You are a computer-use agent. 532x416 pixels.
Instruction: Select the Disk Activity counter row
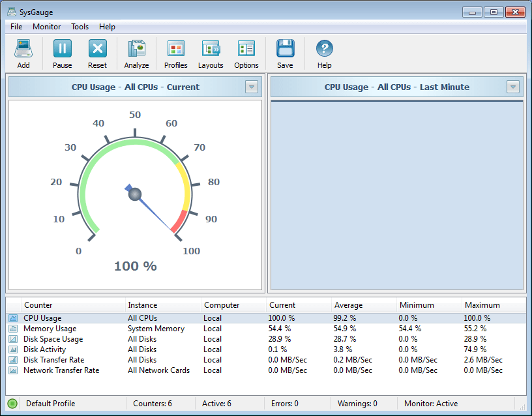266,349
